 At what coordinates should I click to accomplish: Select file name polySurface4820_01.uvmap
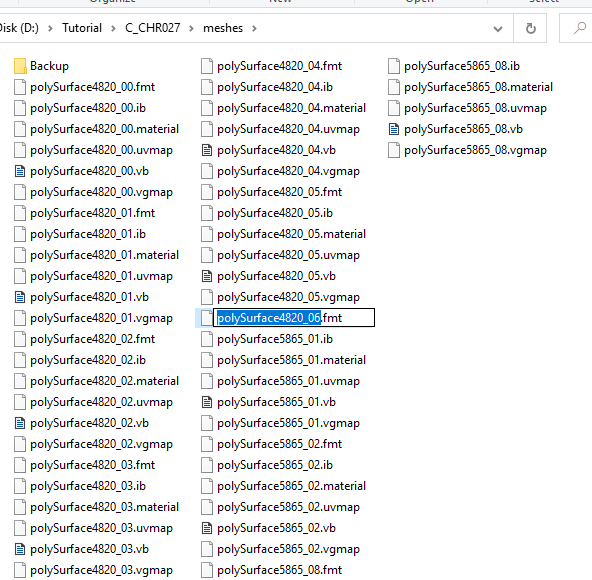[102, 276]
